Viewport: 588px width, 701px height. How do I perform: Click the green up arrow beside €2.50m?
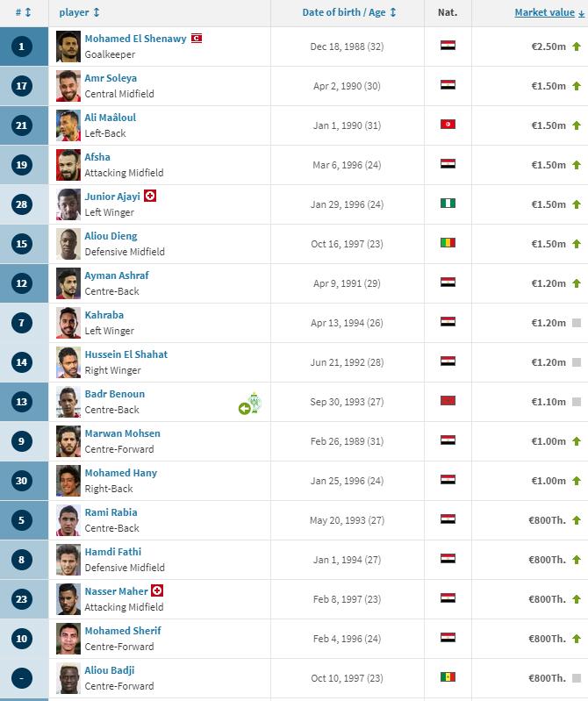pos(576,46)
